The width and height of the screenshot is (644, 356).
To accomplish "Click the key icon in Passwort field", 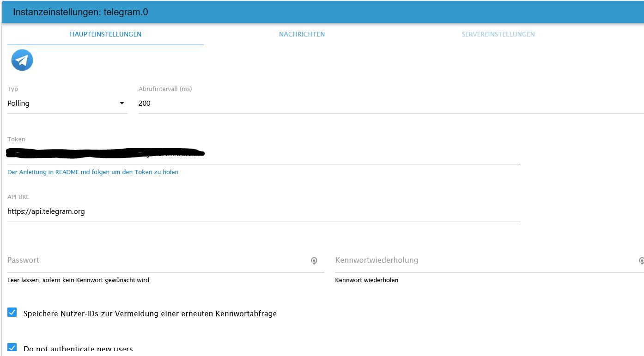I will point(314,261).
